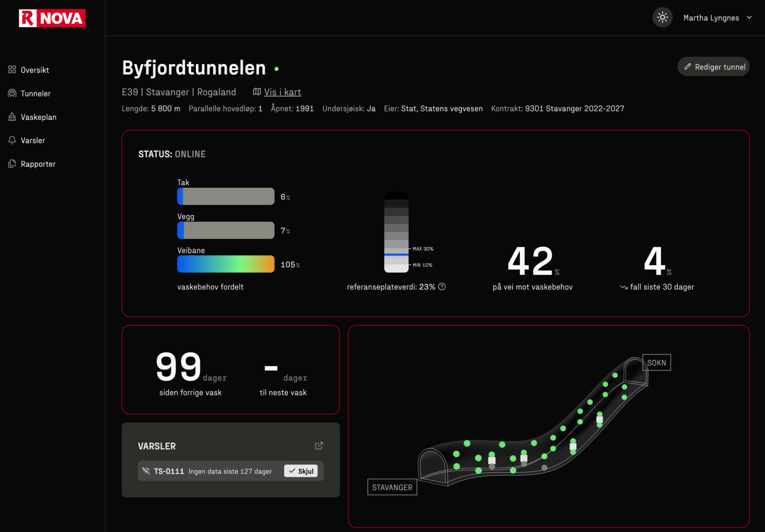This screenshot has width=765, height=532.
Task: Select the STAVANGER tunnel portal label
Action: click(x=392, y=487)
